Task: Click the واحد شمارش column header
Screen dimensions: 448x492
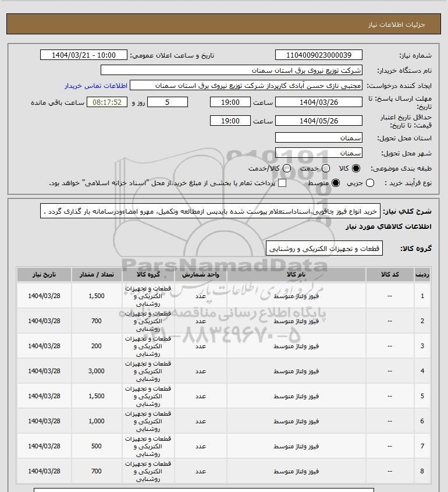Action: point(201,275)
